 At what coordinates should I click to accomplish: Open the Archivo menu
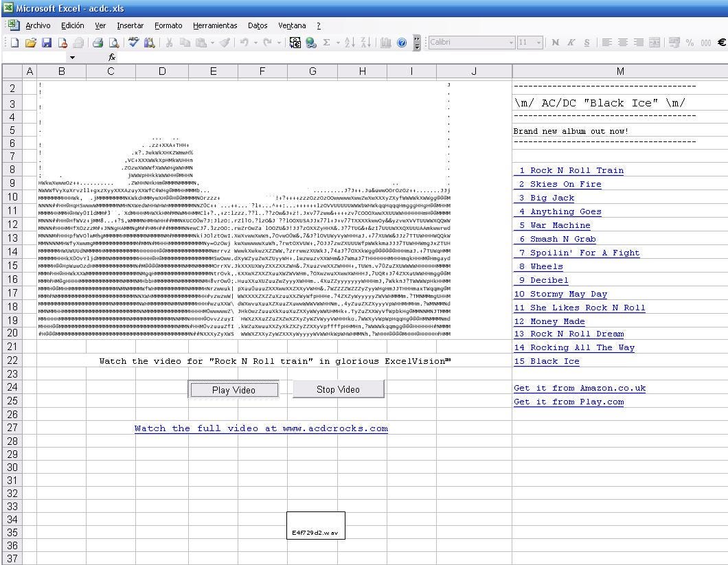[x=38, y=26]
